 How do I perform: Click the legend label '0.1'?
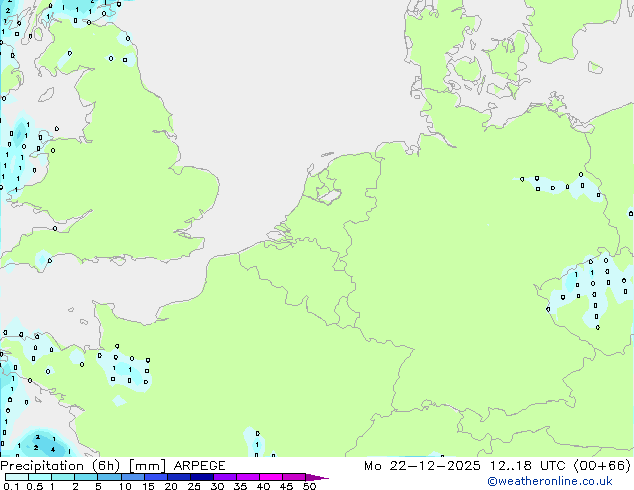(11, 486)
